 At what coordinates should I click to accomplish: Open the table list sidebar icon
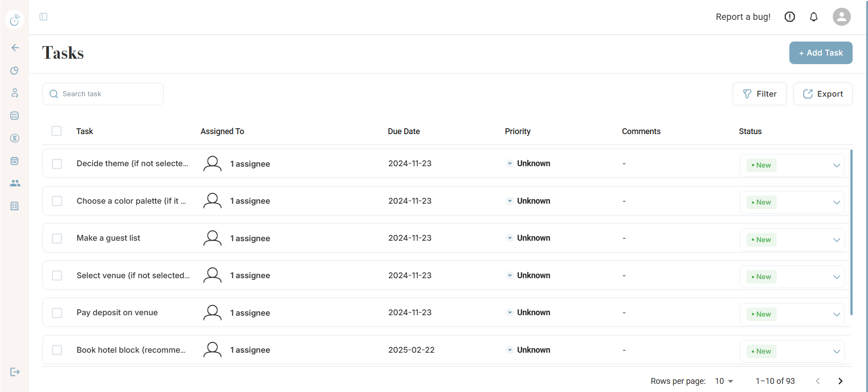click(14, 206)
